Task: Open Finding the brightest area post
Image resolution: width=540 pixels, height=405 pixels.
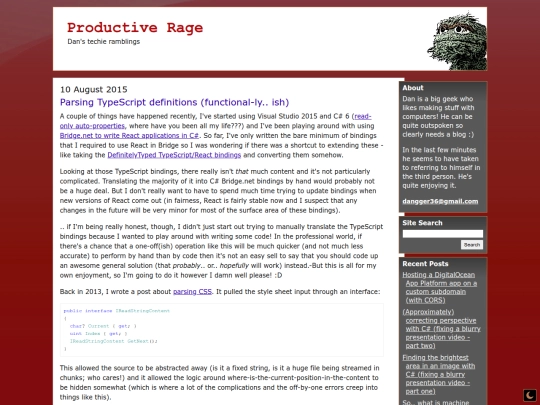Action: (x=439, y=374)
